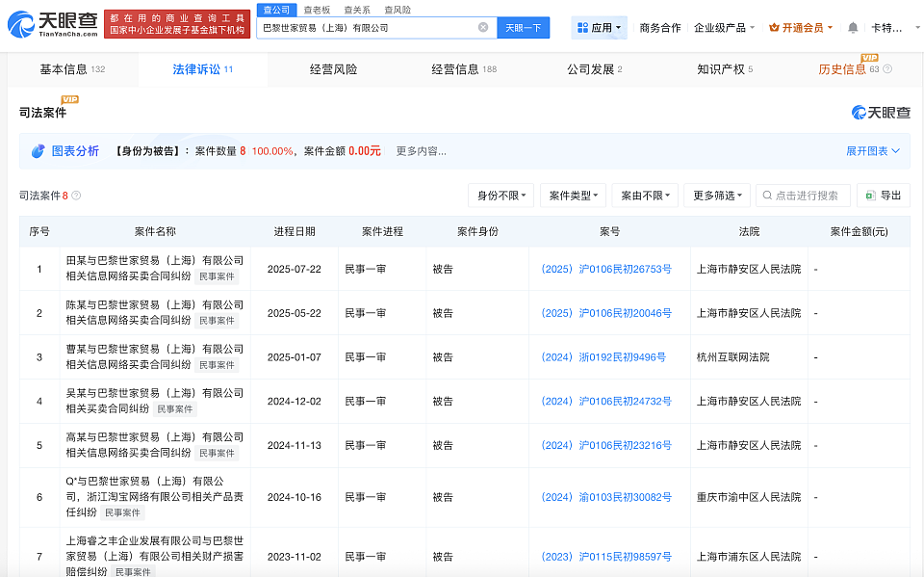Open case number (2024)沪0106民初24732号

coord(606,401)
